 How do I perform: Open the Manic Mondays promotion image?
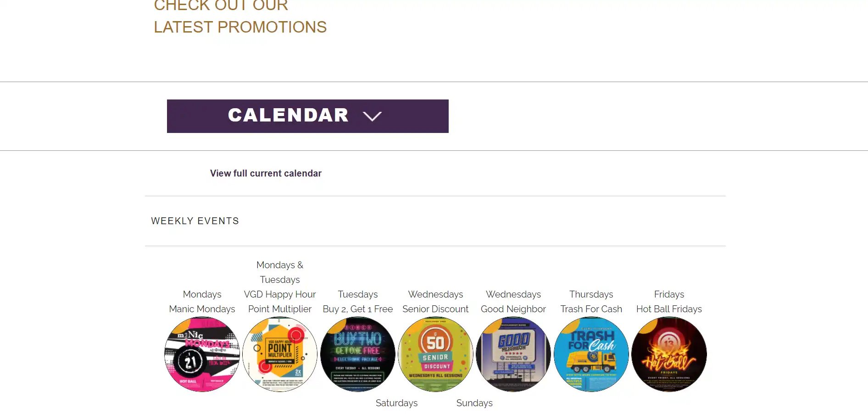(202, 354)
